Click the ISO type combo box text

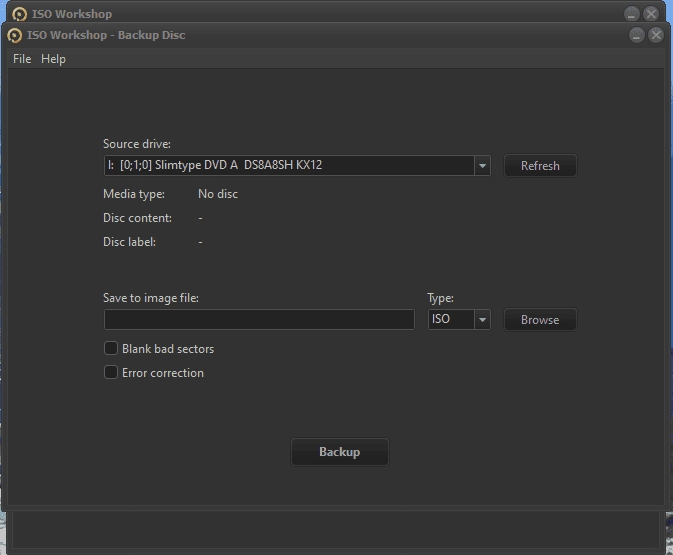tap(441, 319)
